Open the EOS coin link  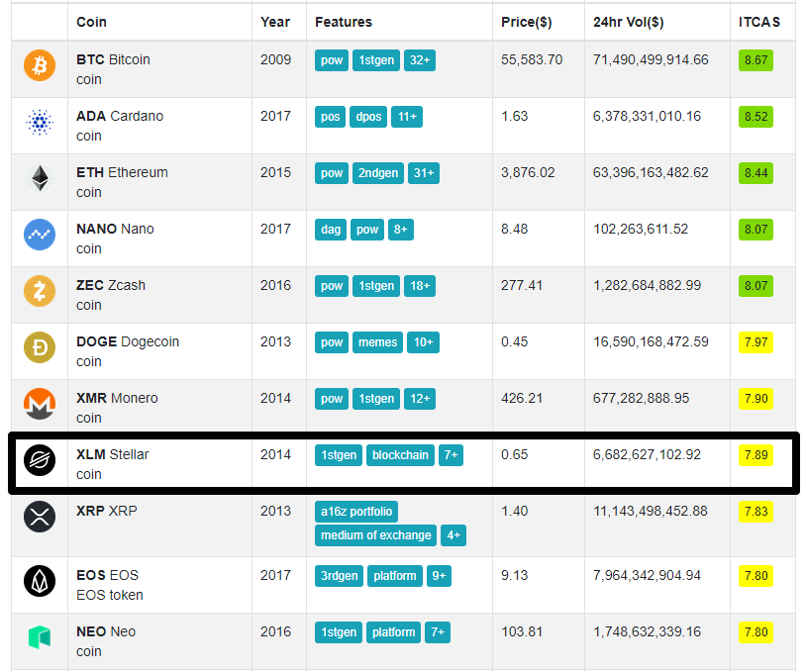[x=107, y=575]
